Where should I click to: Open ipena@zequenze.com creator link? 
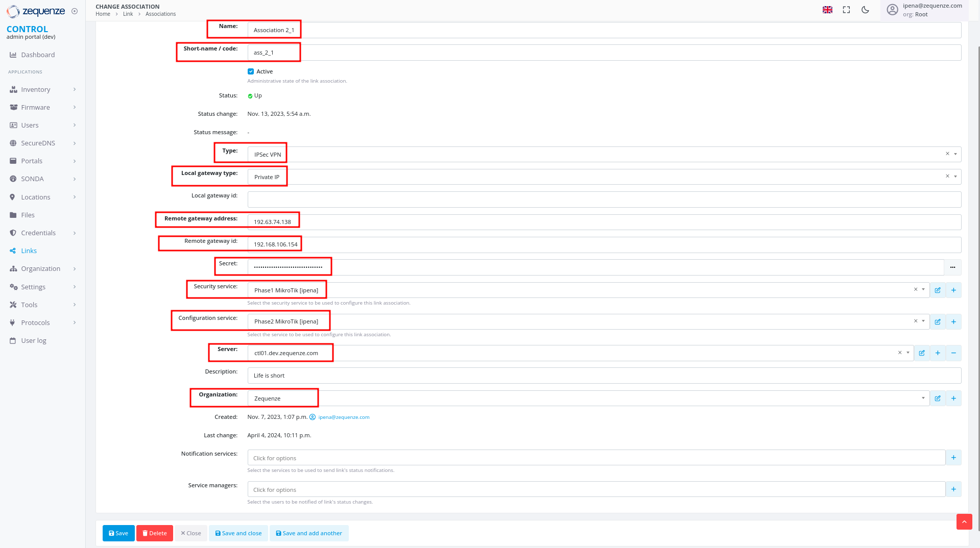[x=344, y=417]
